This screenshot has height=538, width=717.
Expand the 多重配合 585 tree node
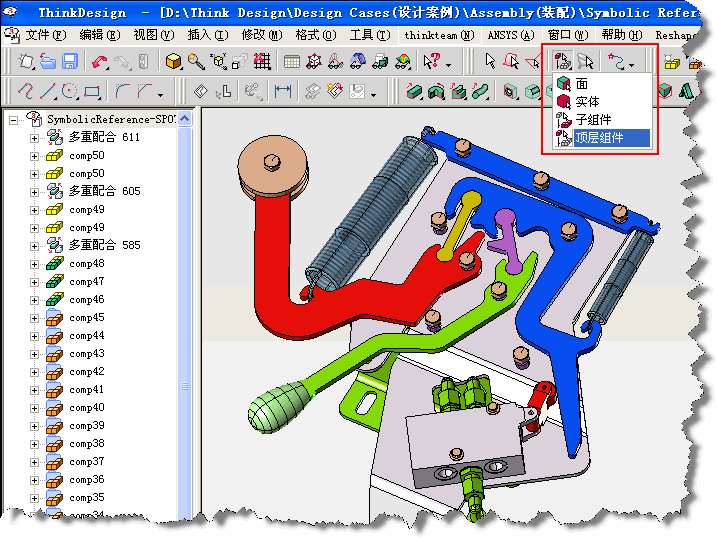click(35, 246)
